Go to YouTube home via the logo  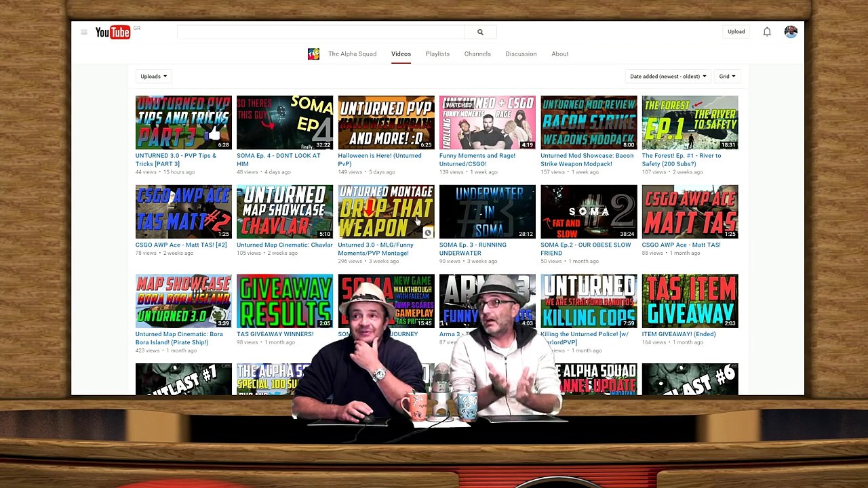[x=113, y=33]
